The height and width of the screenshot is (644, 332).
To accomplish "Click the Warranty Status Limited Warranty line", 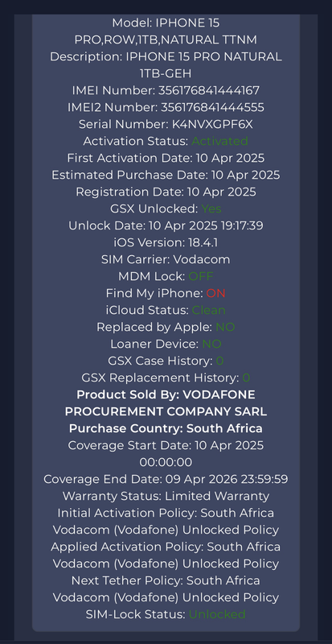I will (x=166, y=496).
